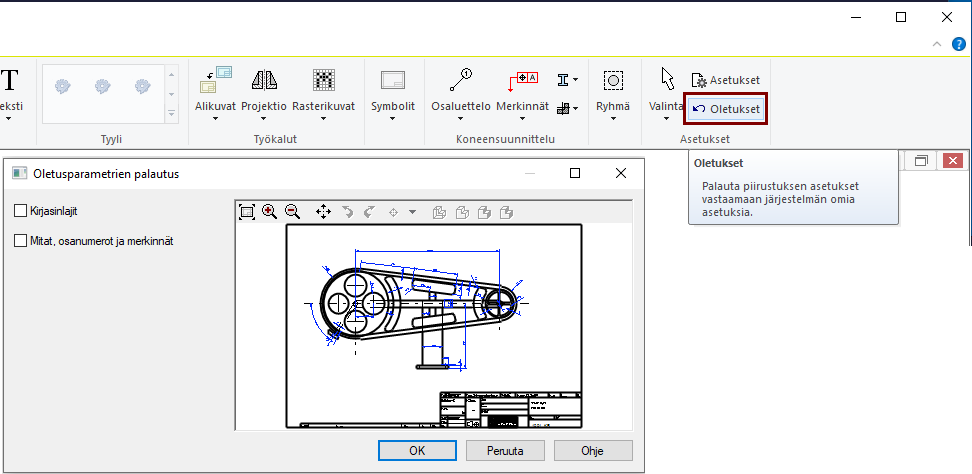
Task: Click the zoom in magnifier icon
Action: pos(269,212)
